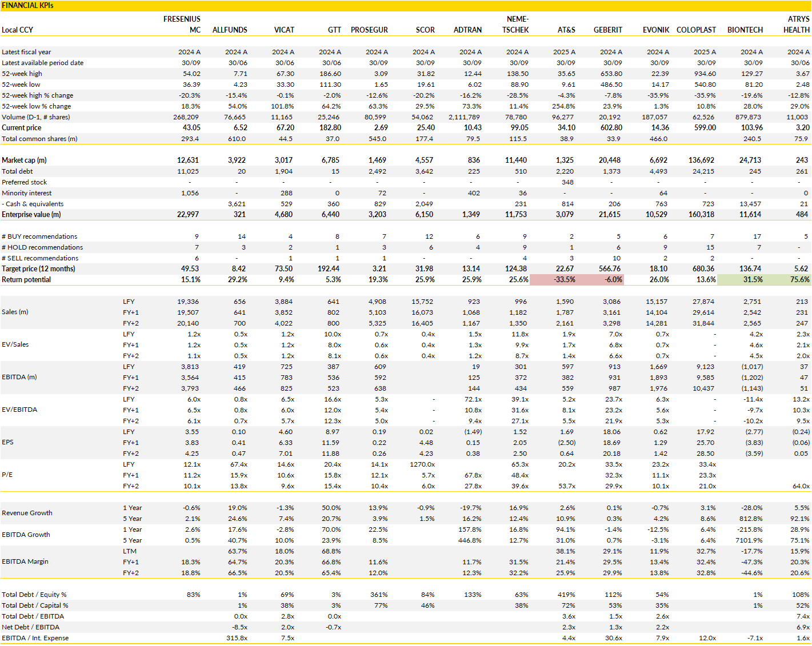This screenshot has height=646, width=812.
Task: Click the Enterprise value (m) row label
Action: click(31, 215)
